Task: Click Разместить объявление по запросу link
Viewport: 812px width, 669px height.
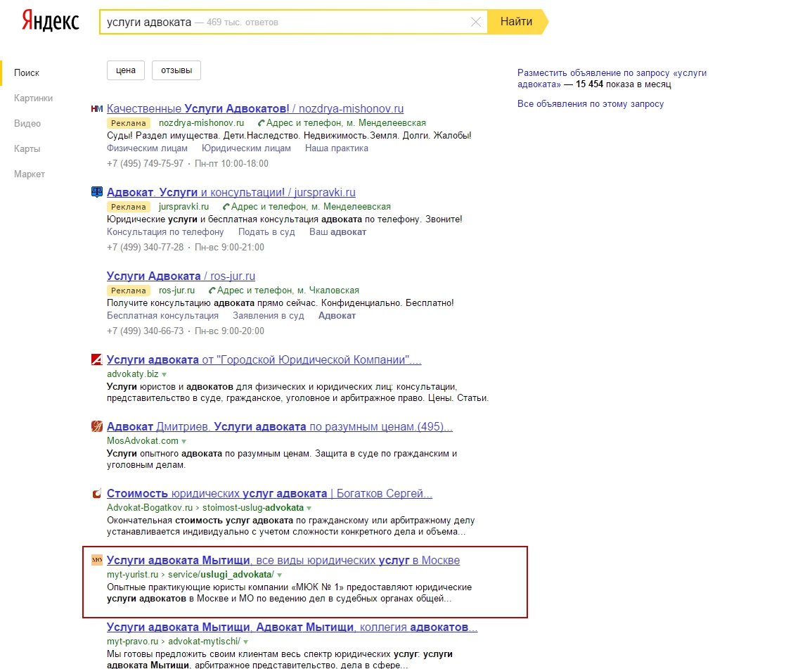Action: [612, 79]
